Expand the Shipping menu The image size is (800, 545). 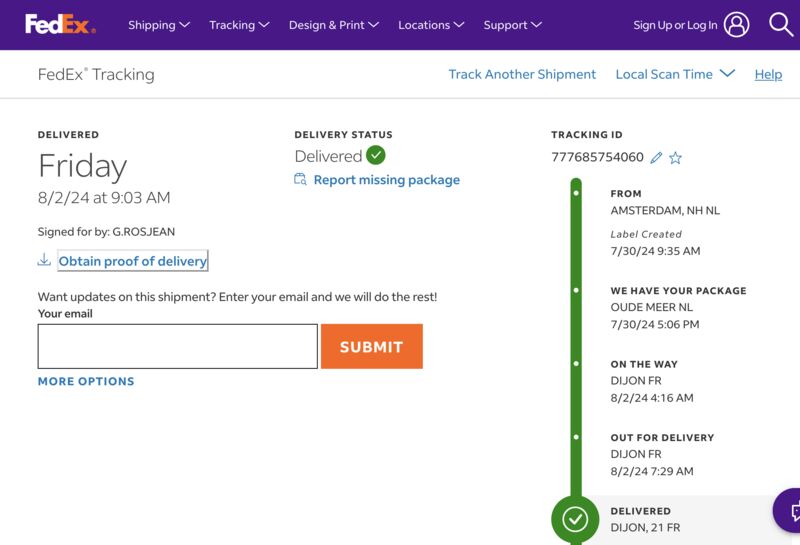click(x=159, y=25)
